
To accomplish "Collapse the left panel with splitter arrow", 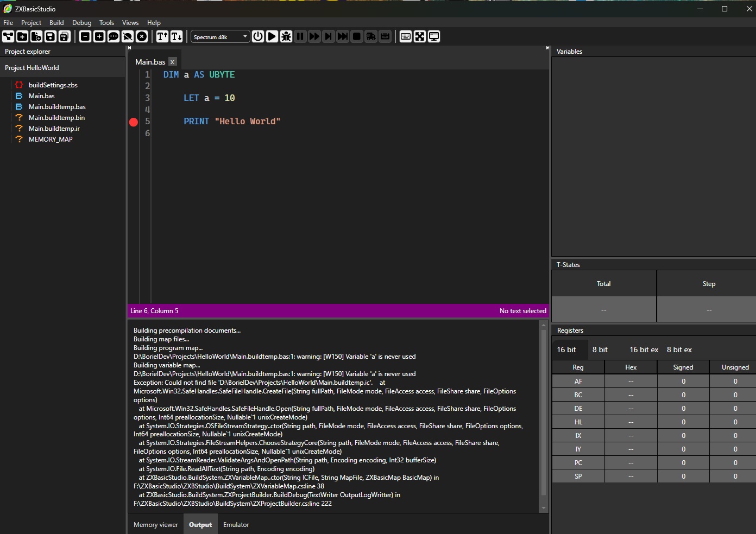I will (x=129, y=48).
